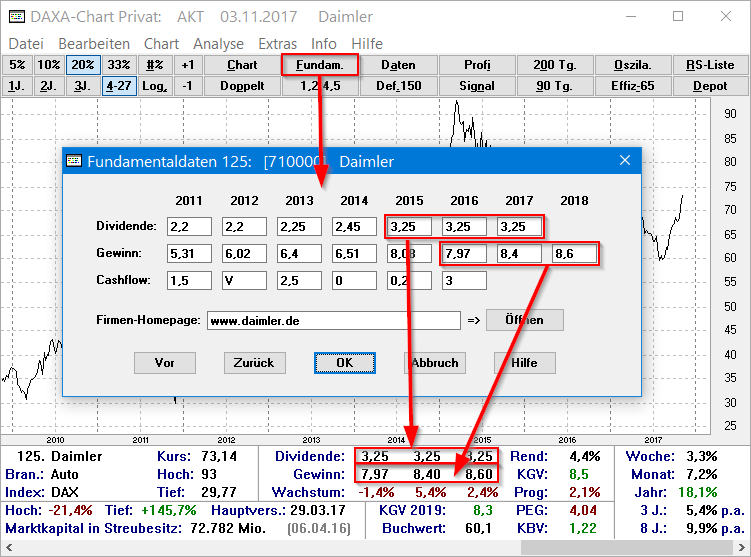Click the Öffnen button beside homepage

(525, 321)
